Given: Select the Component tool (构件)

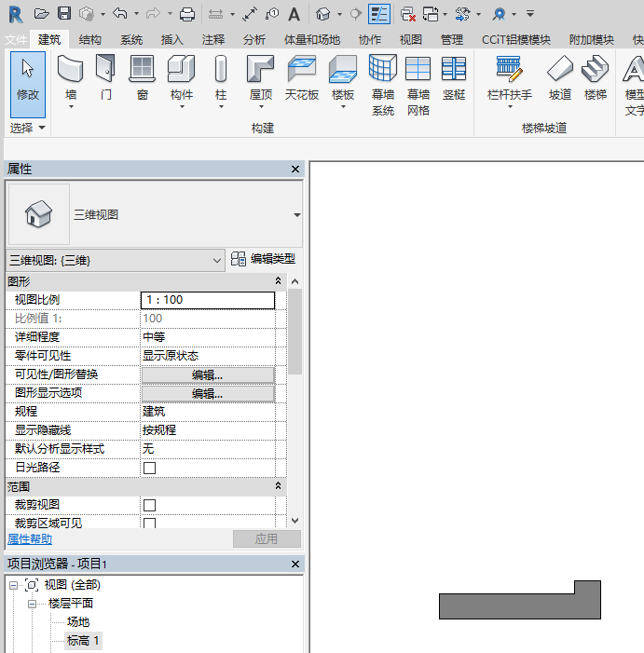Looking at the screenshot, I should (182, 77).
